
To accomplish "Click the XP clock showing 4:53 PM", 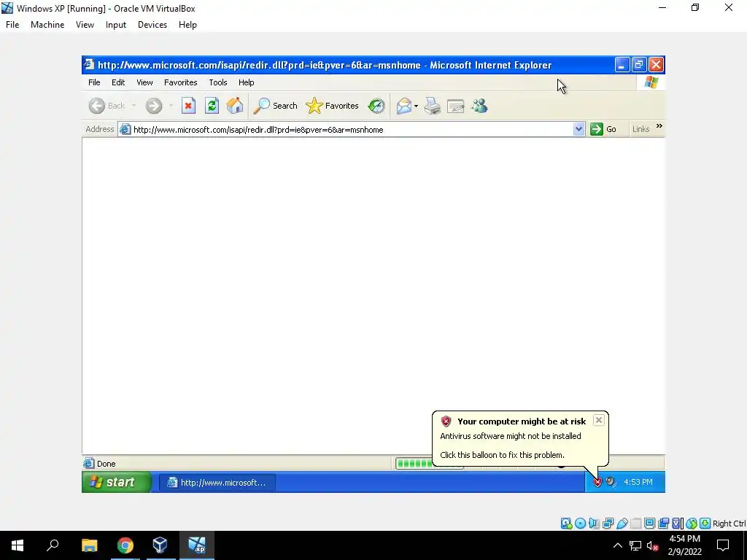I will click(x=638, y=483).
